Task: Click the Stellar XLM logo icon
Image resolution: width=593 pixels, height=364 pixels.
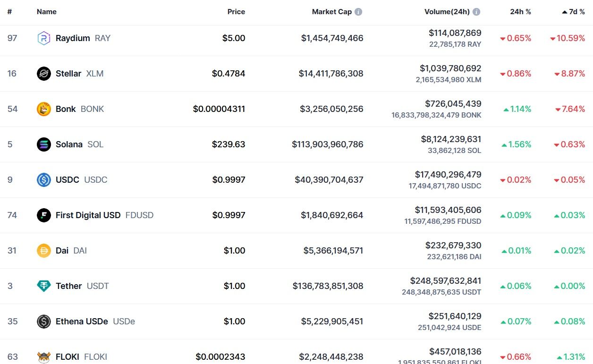Action: coord(44,74)
